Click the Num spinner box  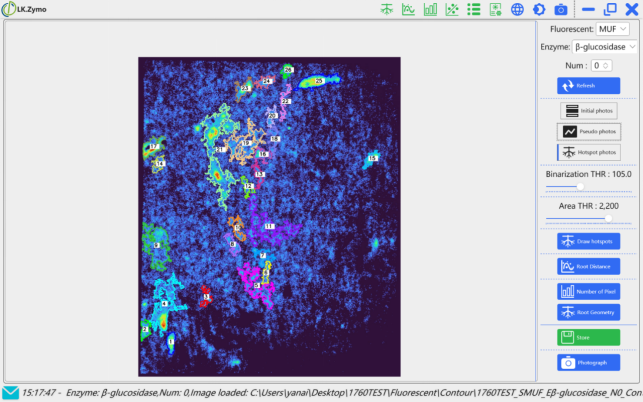[x=600, y=65]
